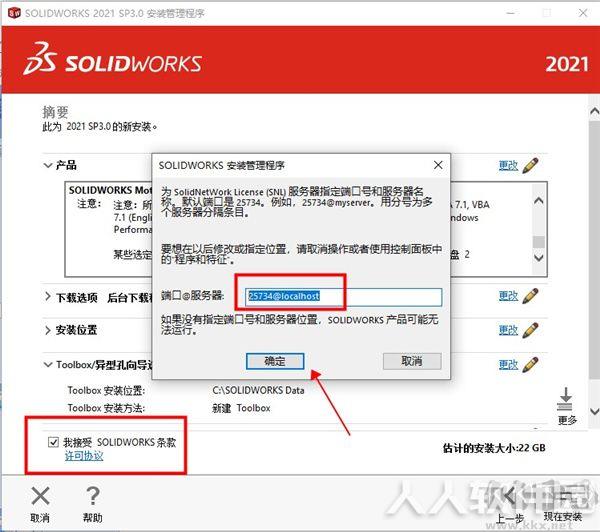Click the pencil icon beside 产品

530,165
